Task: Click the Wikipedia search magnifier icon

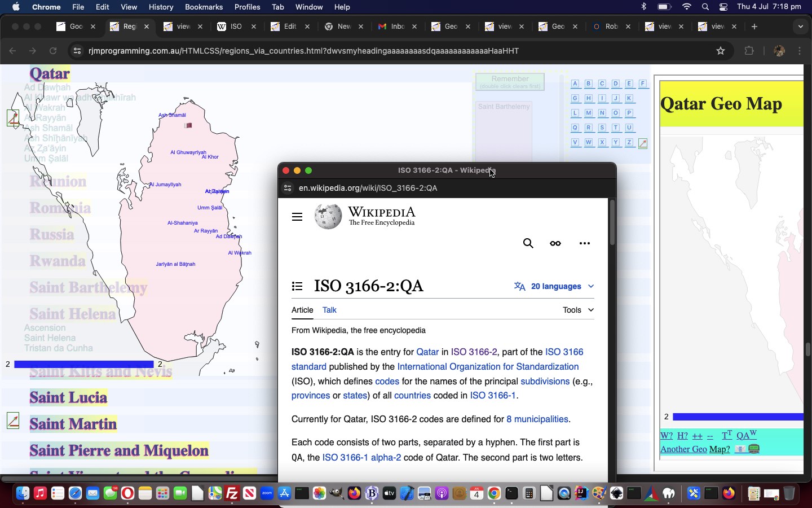Action: (x=528, y=243)
